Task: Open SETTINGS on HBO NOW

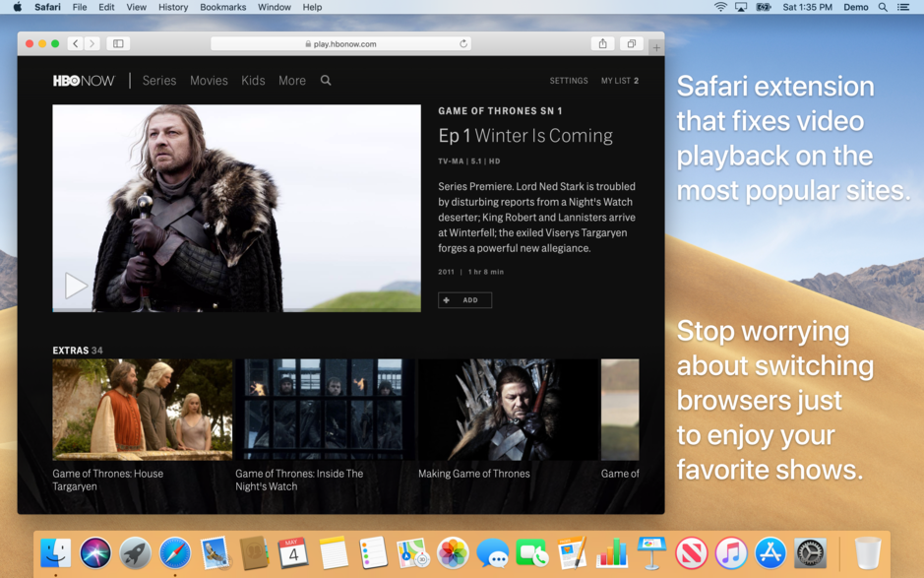Action: point(569,81)
